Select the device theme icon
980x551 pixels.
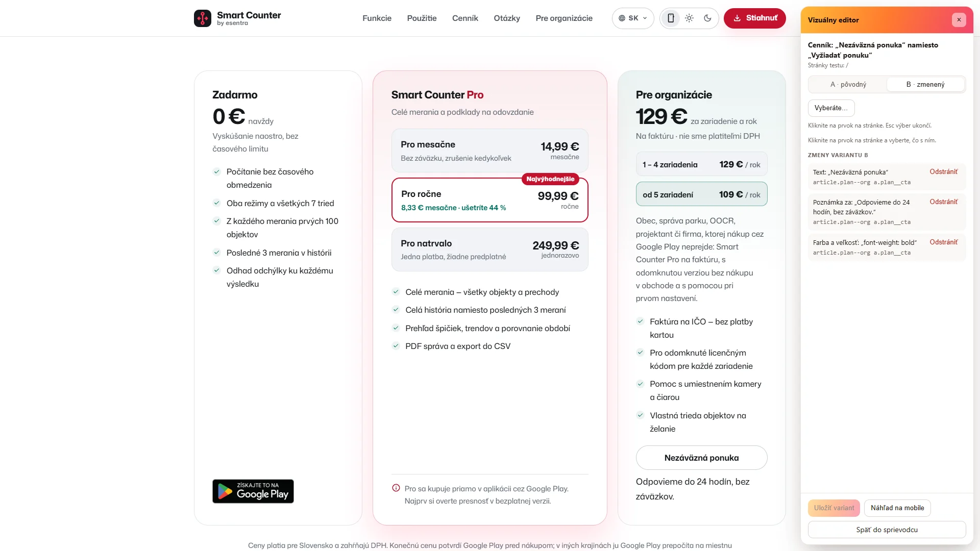pos(671,18)
